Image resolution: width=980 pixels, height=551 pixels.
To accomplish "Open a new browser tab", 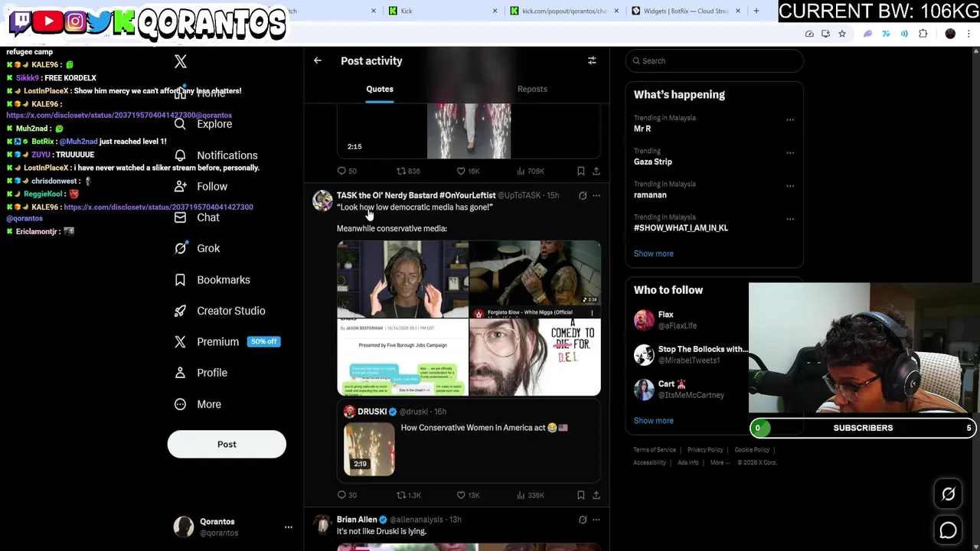I will point(756,11).
